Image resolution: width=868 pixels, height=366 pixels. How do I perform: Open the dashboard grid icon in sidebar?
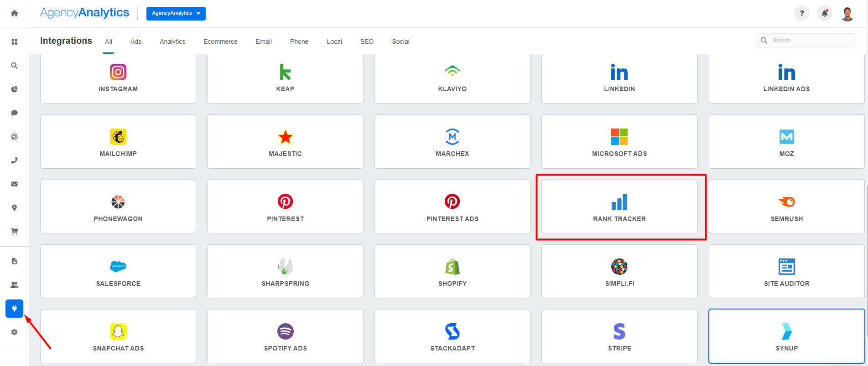tap(14, 41)
